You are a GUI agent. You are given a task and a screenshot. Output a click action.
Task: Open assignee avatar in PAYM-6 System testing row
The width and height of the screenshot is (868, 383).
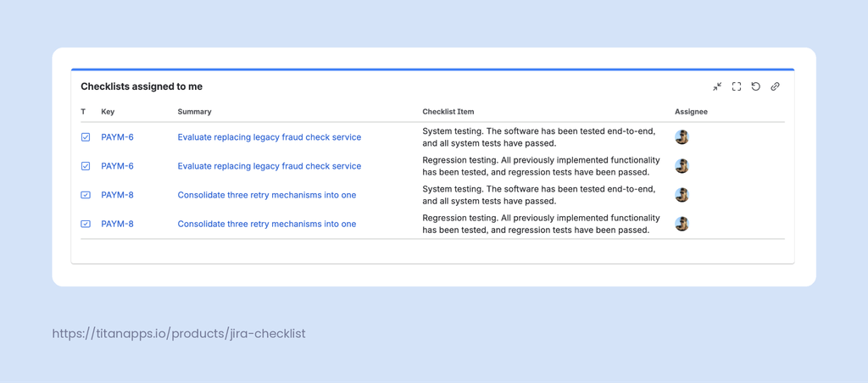(682, 137)
